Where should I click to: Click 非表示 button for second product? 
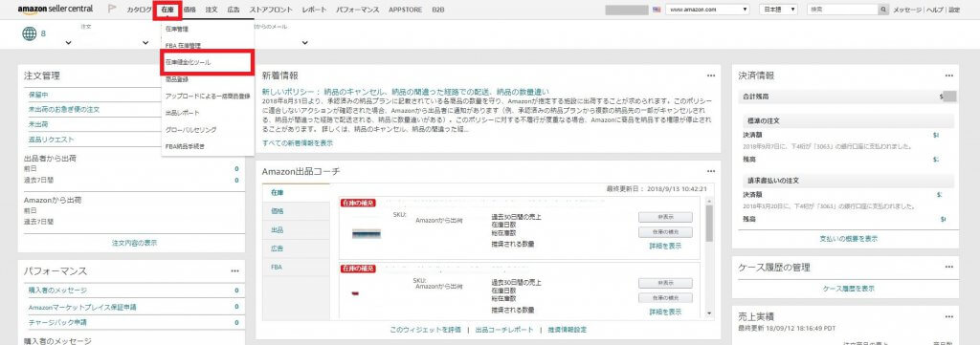click(665, 283)
